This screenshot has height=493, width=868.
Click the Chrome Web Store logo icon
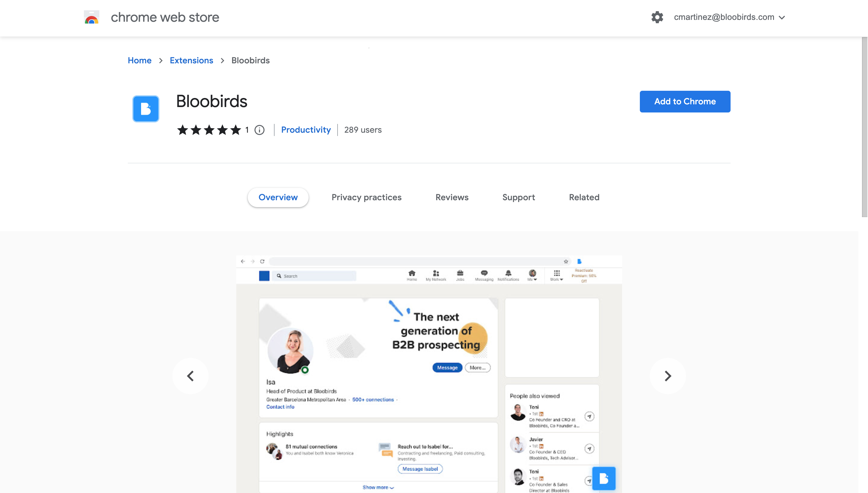pyautogui.click(x=91, y=17)
